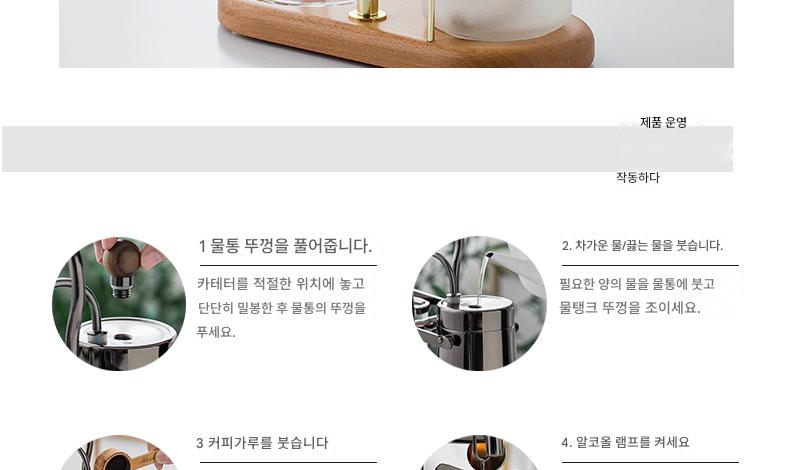Open the step 1 circular lid-unscrewing photo
The image size is (790, 470).
click(119, 304)
